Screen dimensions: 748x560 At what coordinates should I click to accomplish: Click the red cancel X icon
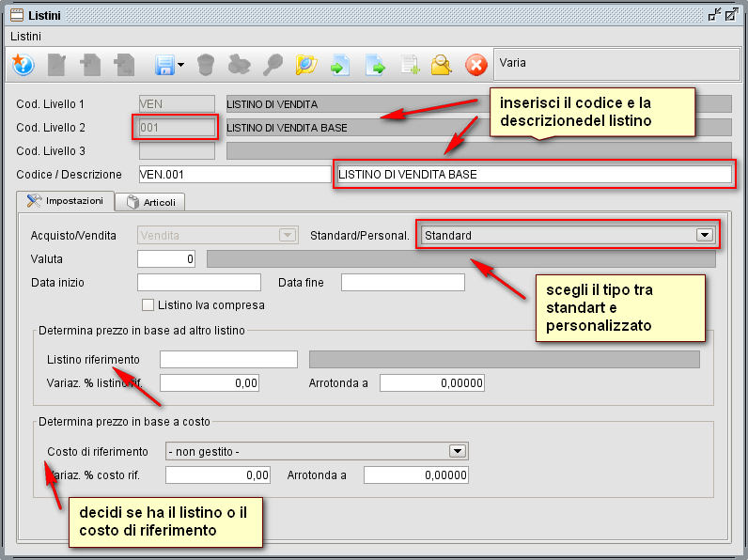point(476,65)
